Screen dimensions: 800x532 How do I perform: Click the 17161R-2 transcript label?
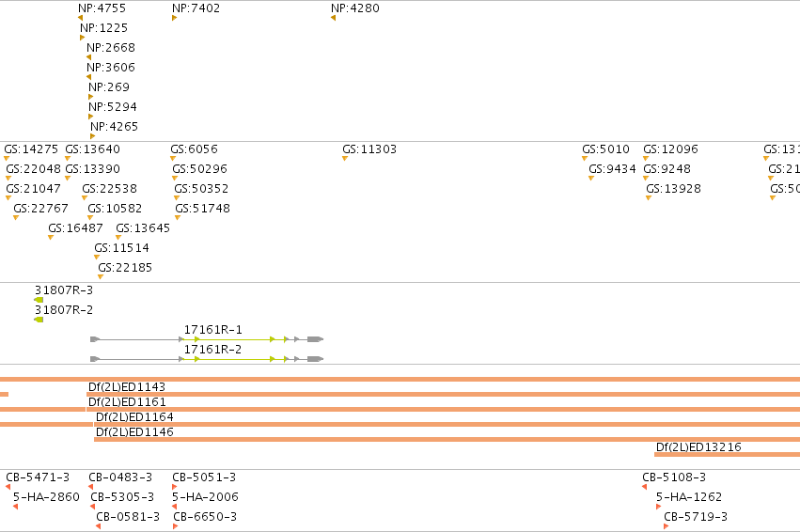tap(212, 350)
